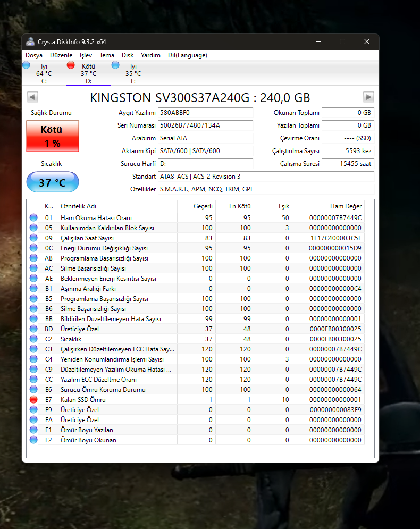This screenshot has width=420, height=529.
Task: Click blue status icon for C2 Sıcaklık row
Action: coord(33,339)
